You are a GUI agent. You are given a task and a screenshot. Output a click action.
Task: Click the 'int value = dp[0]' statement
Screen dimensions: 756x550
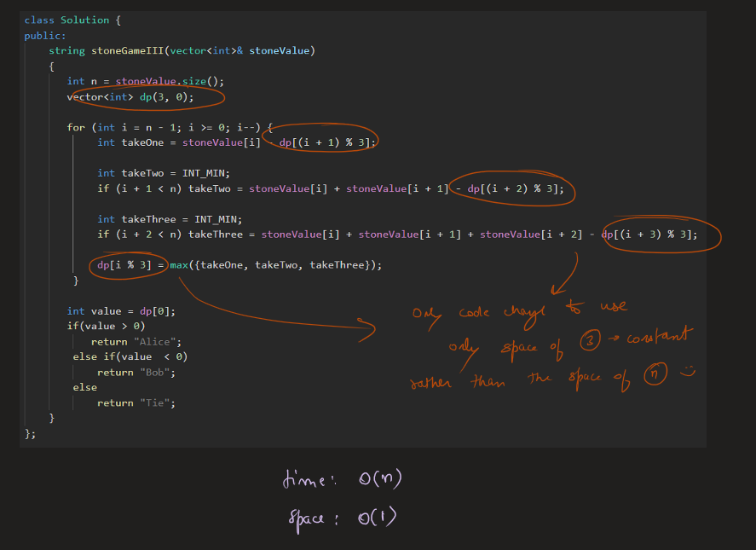point(121,311)
